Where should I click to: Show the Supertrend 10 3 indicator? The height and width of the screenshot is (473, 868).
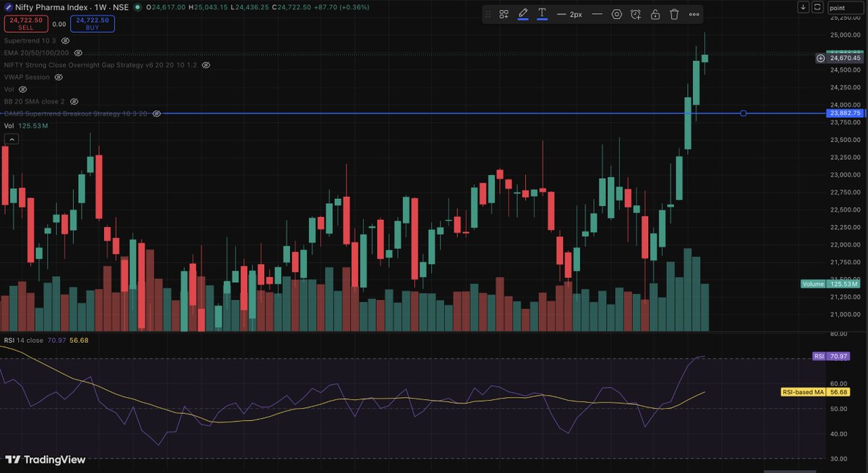[x=65, y=41]
